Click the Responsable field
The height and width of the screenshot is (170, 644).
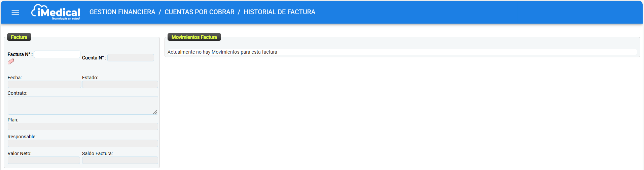(x=83, y=143)
